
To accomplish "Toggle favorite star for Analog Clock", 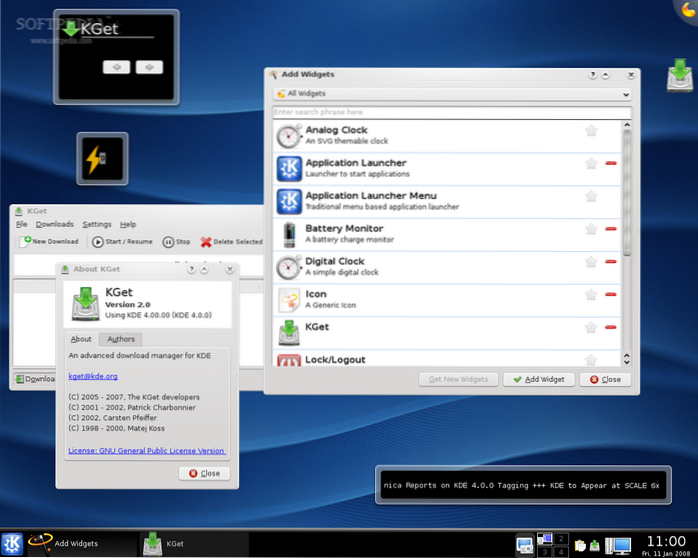I will tap(591, 130).
